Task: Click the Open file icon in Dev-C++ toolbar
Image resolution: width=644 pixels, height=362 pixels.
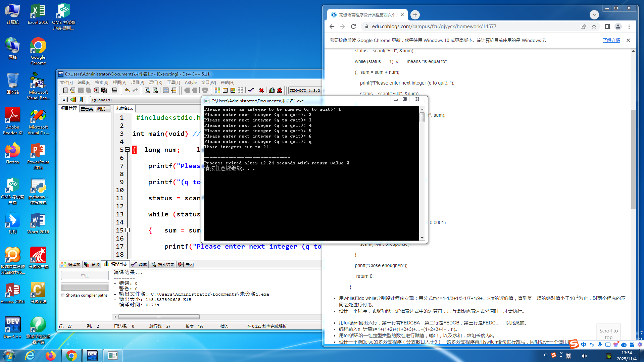Action: pos(73,90)
